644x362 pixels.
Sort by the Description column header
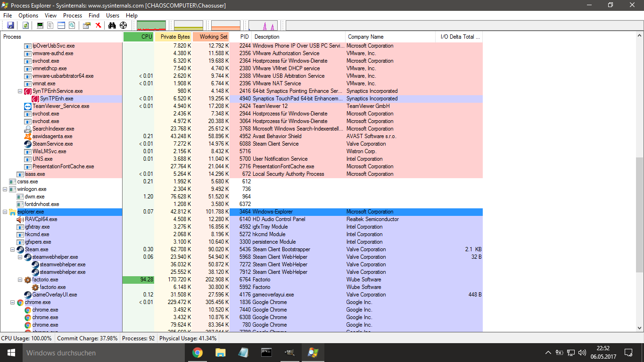coord(299,37)
